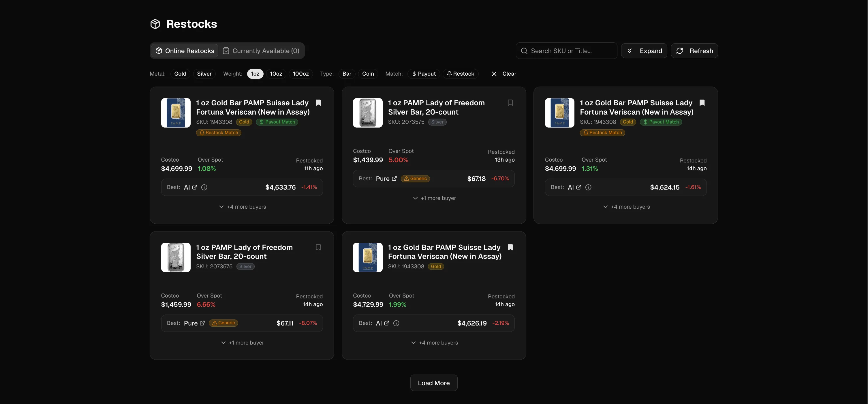The width and height of the screenshot is (868, 404).
Task: Toggle the Coin type filter
Action: [x=368, y=74]
